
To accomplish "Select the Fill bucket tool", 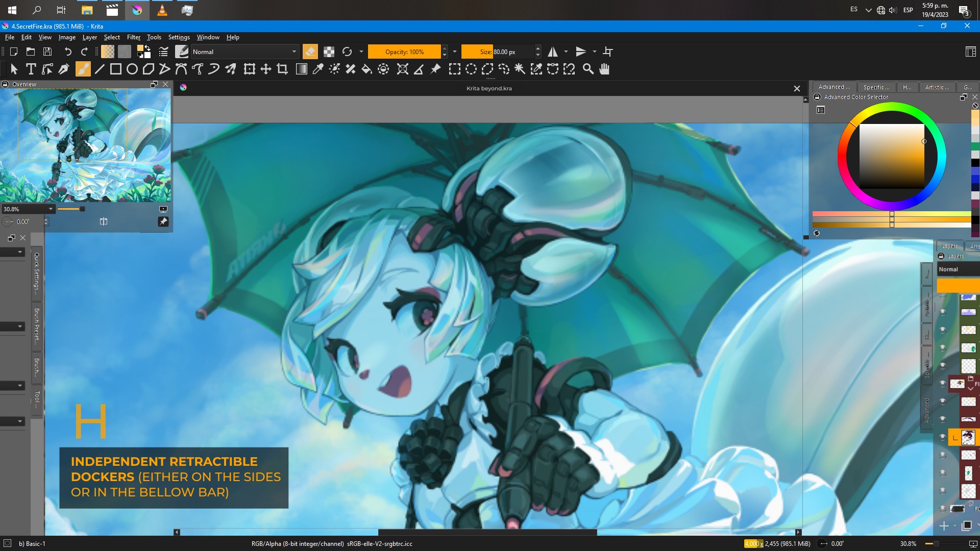I will pyautogui.click(x=366, y=69).
